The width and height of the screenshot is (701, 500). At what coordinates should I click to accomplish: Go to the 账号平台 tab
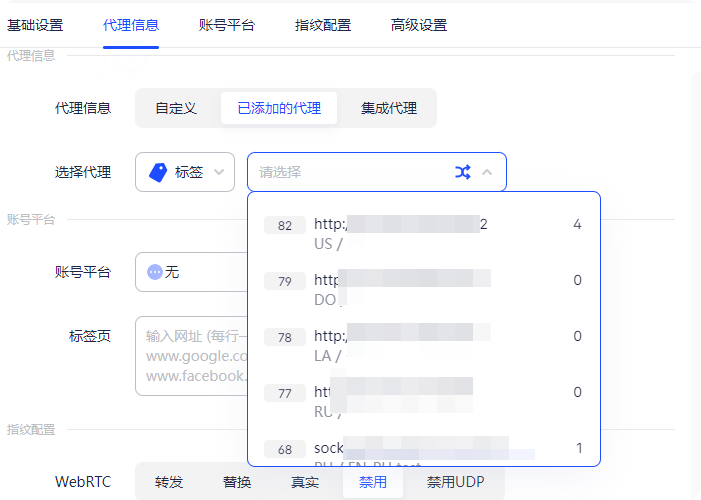[x=227, y=25]
